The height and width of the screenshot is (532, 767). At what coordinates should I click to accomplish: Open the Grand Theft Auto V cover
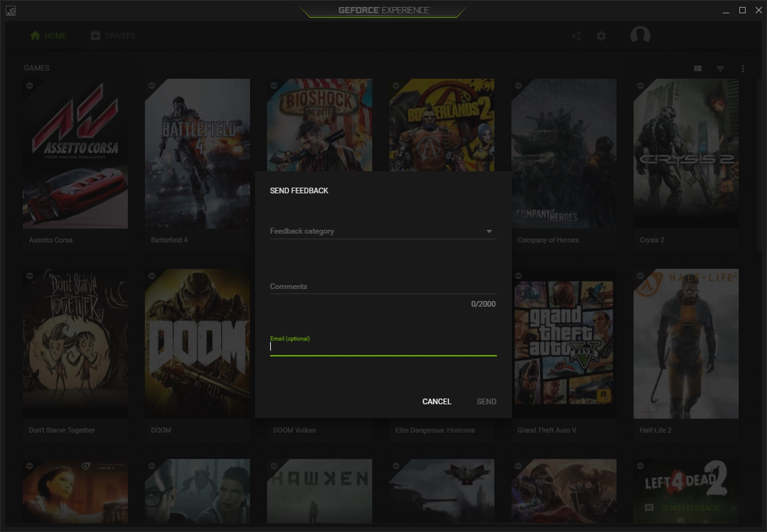tap(564, 343)
